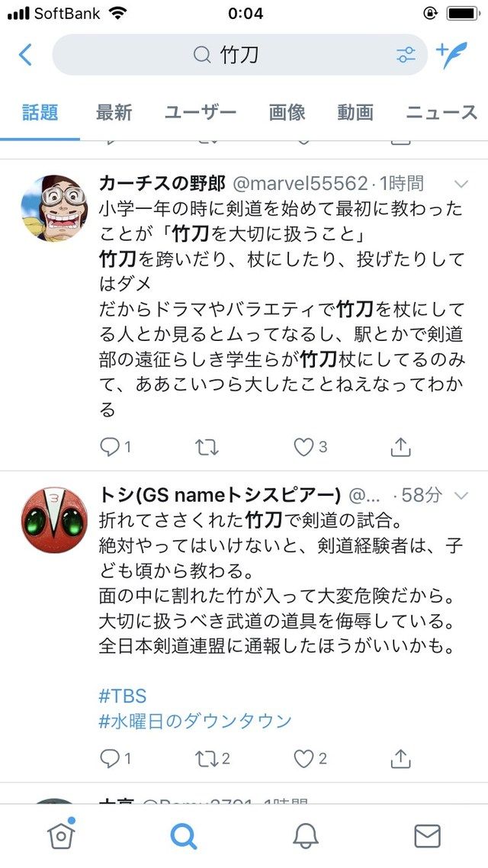Open the #TBS hashtag link

(123, 696)
